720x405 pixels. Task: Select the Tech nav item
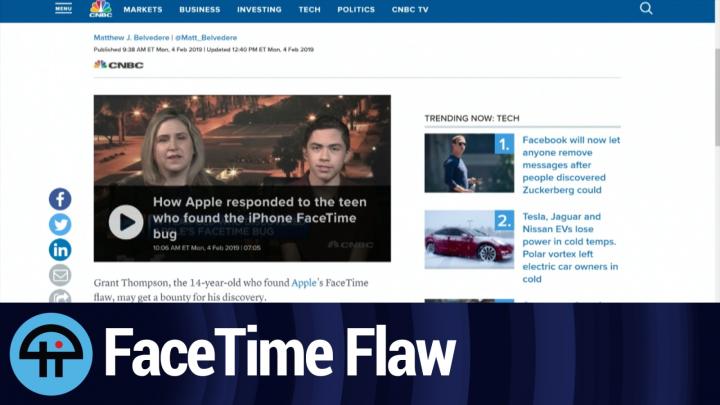(310, 10)
